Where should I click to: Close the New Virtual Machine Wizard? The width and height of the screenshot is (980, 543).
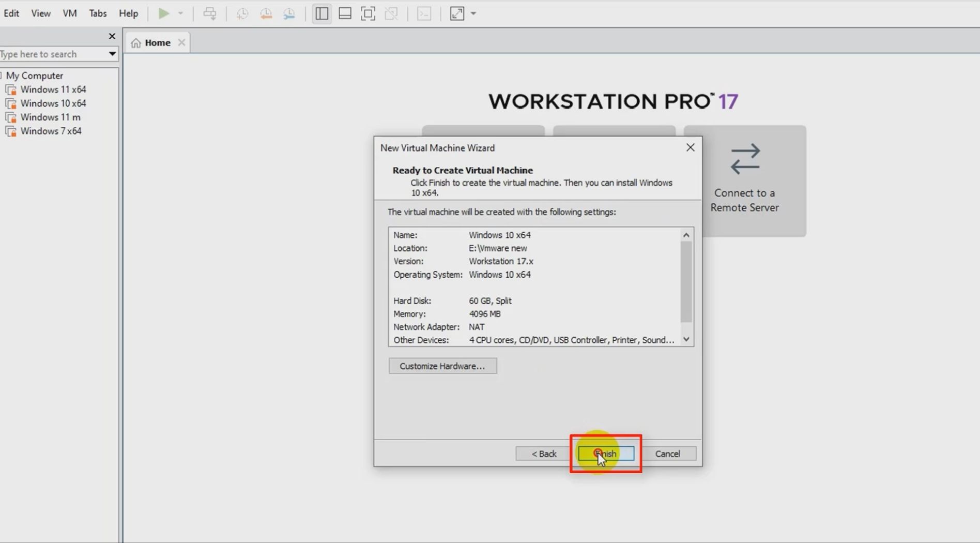(690, 148)
